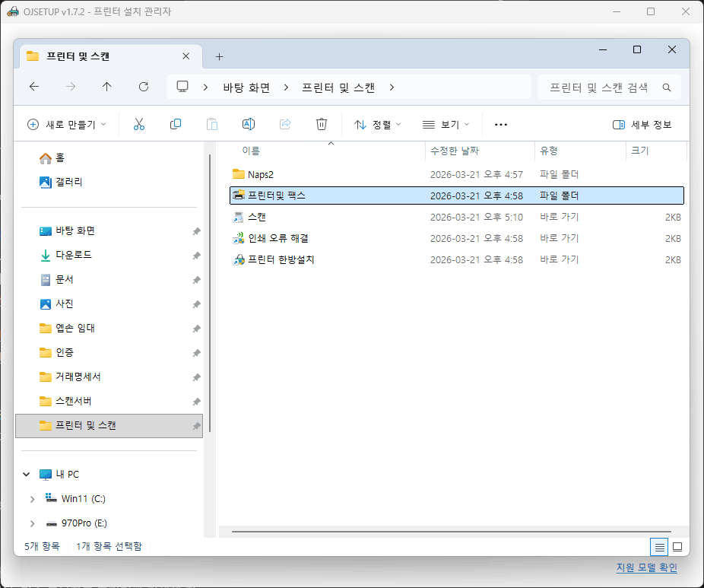The image size is (704, 588).
Task: Click the Refresh button in navigation bar
Action: 144,87
